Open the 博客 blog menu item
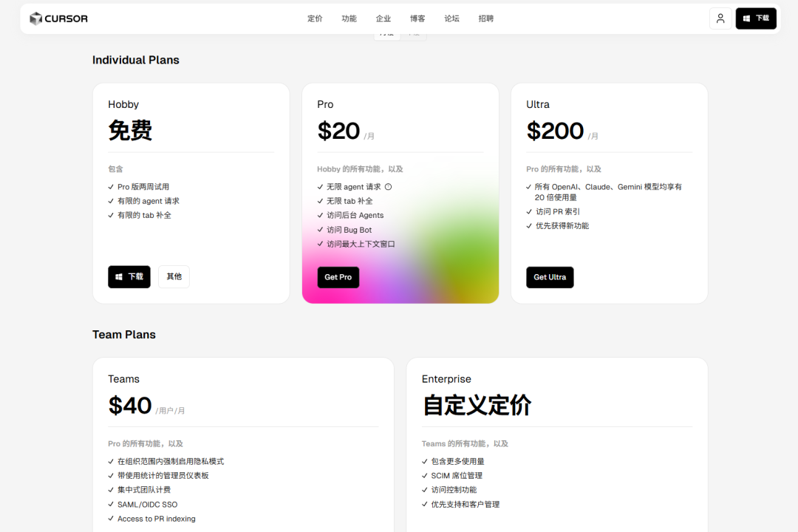 tap(417, 18)
